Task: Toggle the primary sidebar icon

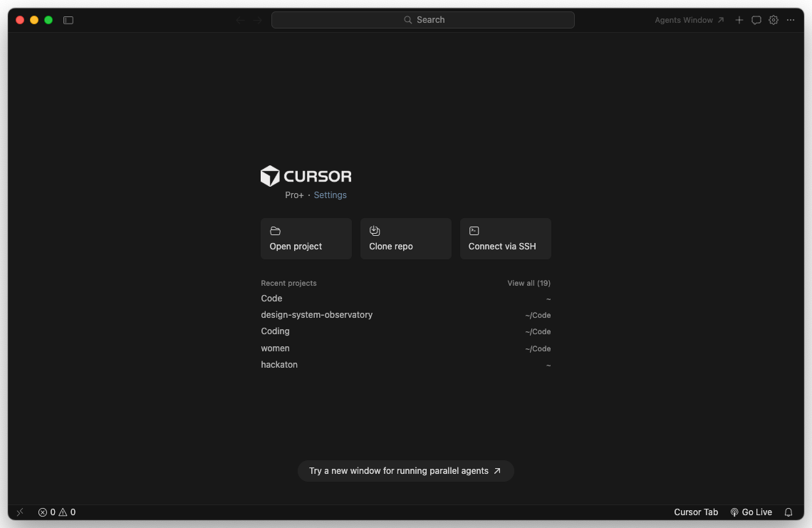Action: (x=68, y=20)
